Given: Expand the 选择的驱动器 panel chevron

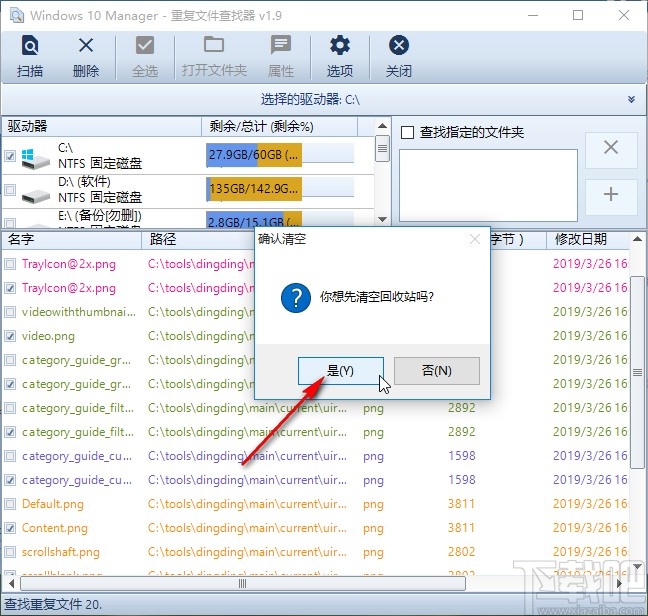Looking at the screenshot, I should 631,100.
